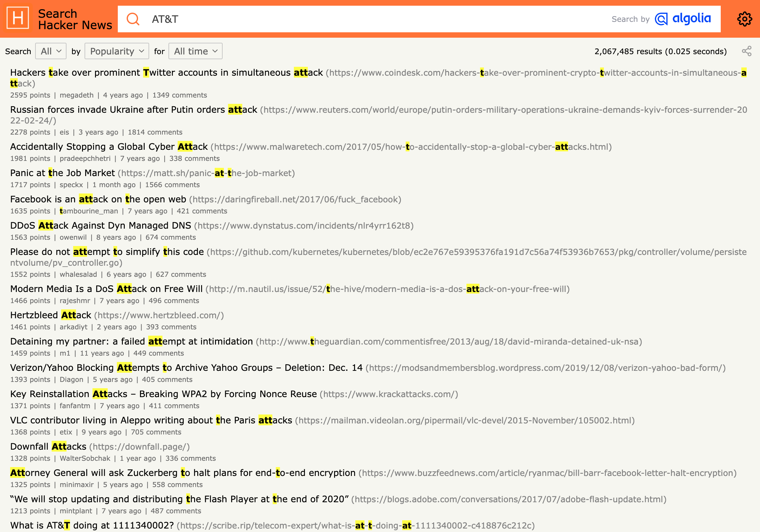The width and height of the screenshot is (760, 532).
Task: Open the reuters.com story URL
Action: tap(378, 115)
